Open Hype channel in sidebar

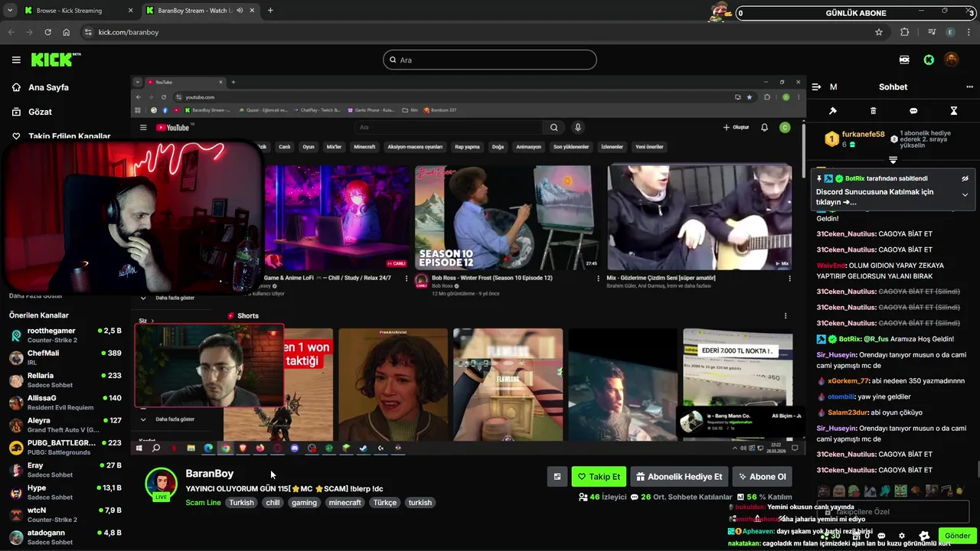pyautogui.click(x=65, y=492)
